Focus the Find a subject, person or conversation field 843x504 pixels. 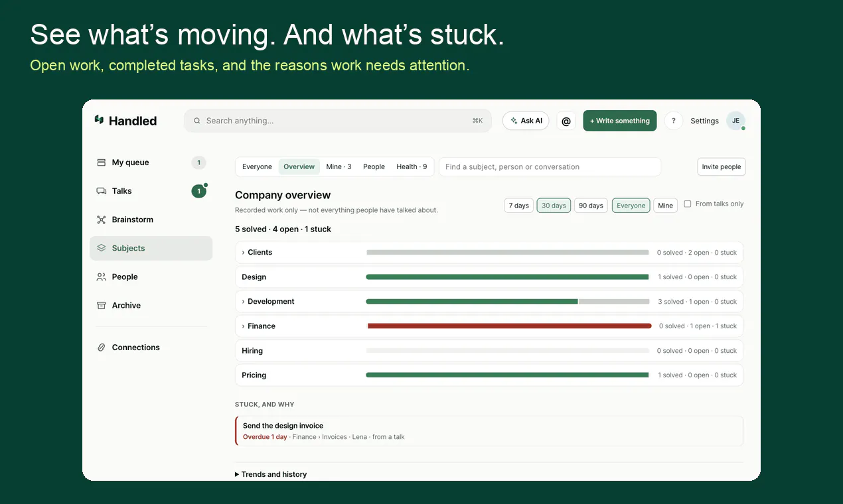click(550, 166)
